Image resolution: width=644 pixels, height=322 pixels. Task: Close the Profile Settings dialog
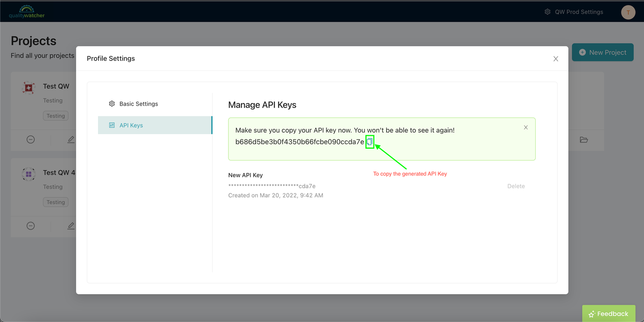click(555, 58)
